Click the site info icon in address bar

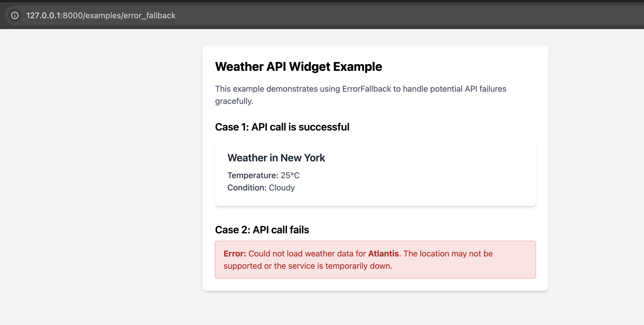point(15,15)
